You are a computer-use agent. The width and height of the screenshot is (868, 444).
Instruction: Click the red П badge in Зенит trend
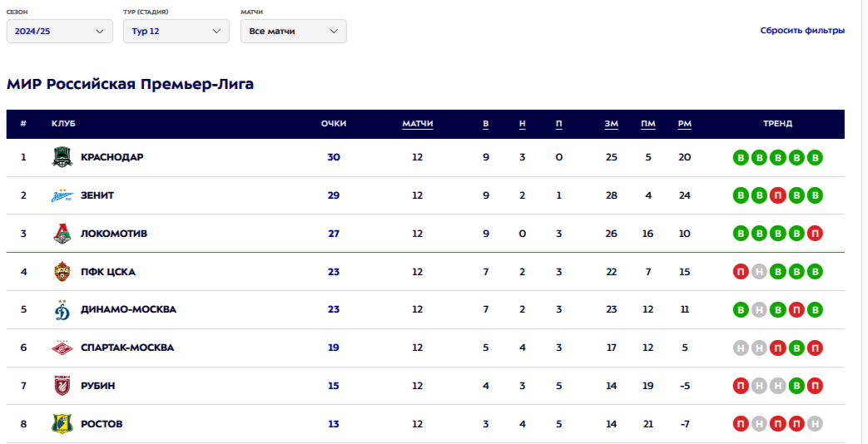[778, 195]
